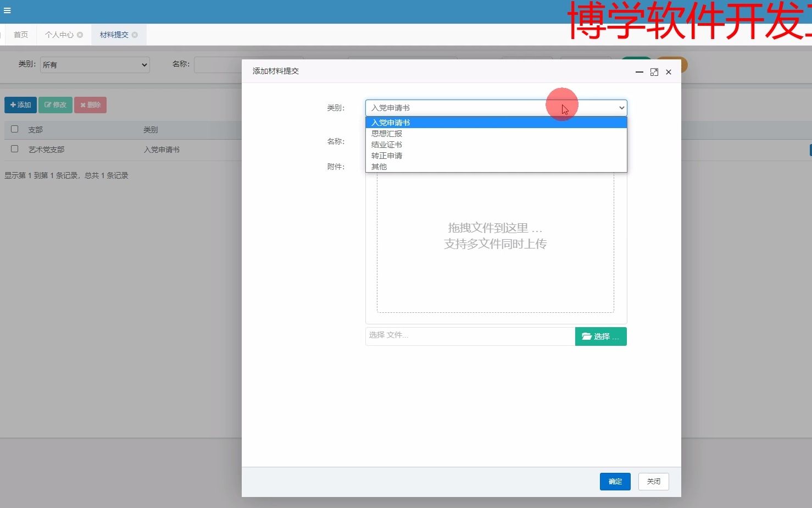Image resolution: width=812 pixels, height=508 pixels.
Task: Open the 类别 filter dropdown showing 所有
Action: pyautogui.click(x=95, y=65)
